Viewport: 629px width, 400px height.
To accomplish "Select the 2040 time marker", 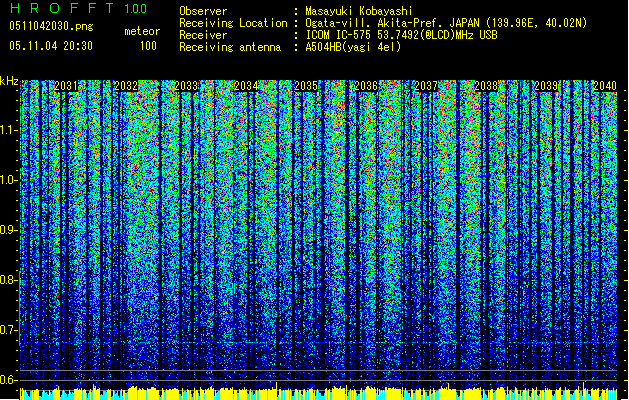I will [x=604, y=87].
